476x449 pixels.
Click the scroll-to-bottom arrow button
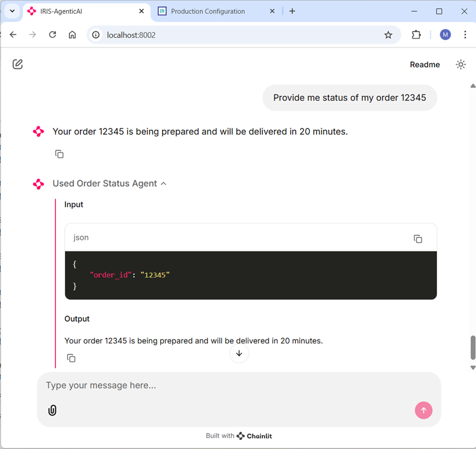coord(239,353)
